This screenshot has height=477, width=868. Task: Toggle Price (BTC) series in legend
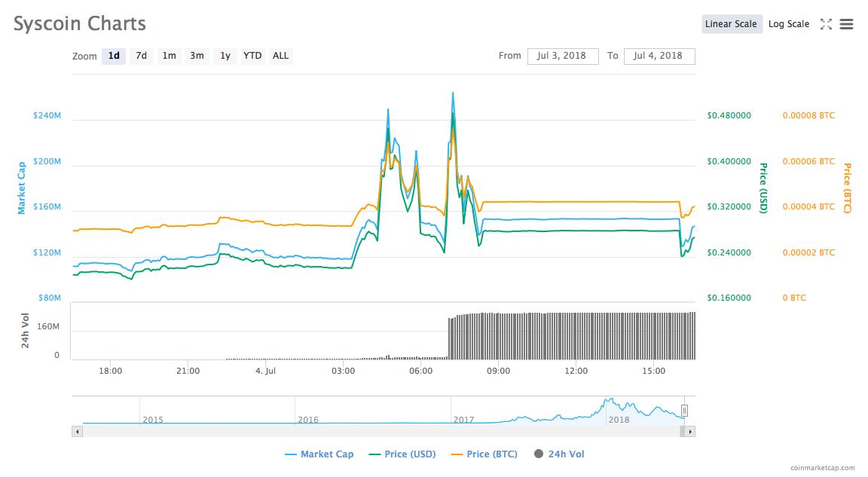click(484, 454)
